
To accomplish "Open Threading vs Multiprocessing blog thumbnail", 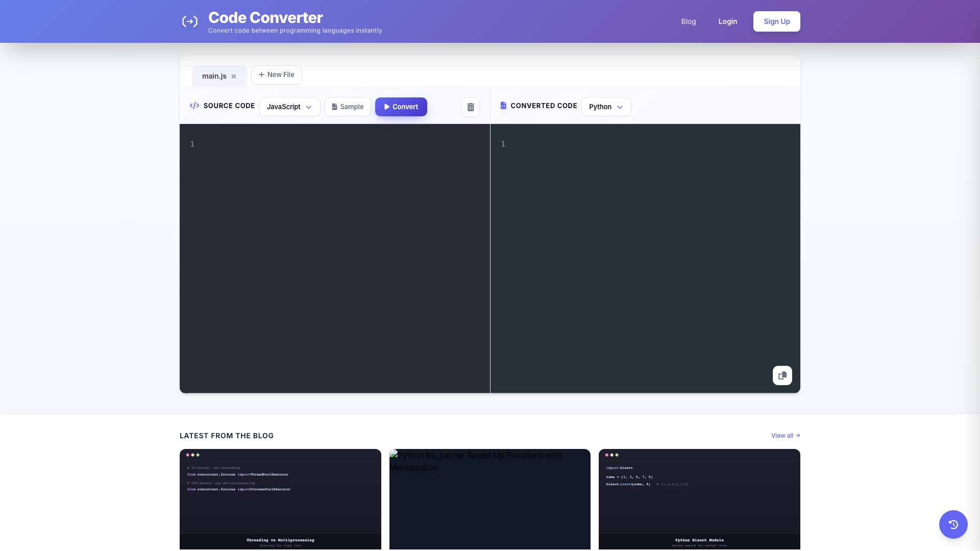I will click(x=280, y=499).
